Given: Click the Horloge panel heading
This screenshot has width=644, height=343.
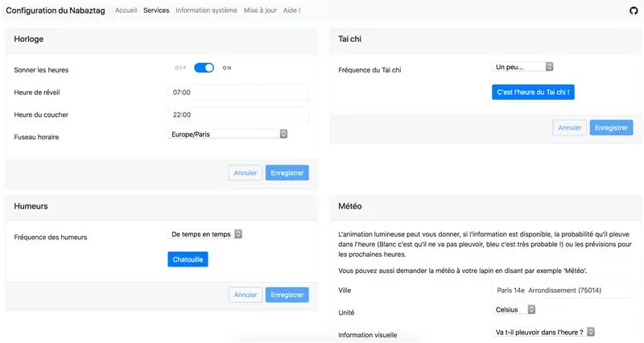Looking at the screenshot, I should (29, 39).
